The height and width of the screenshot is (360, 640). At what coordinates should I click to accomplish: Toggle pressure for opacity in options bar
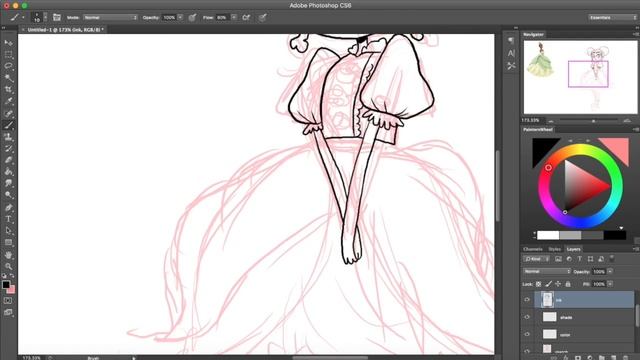(193, 18)
